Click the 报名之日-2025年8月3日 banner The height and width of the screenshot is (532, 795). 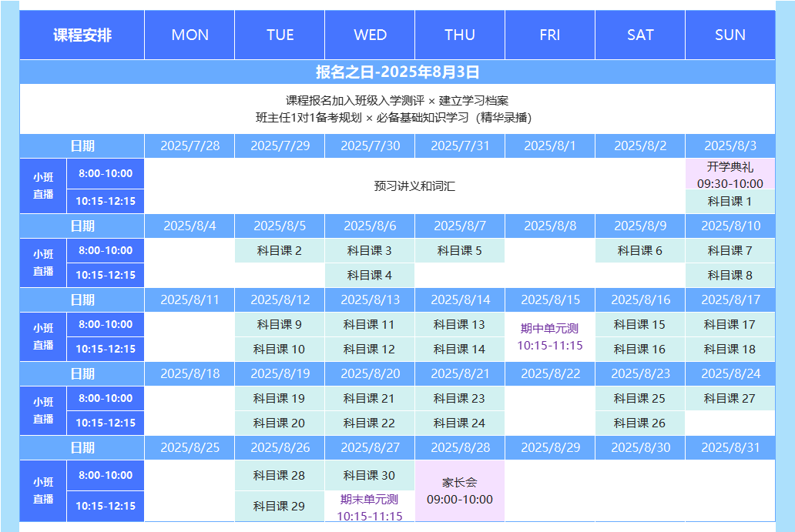point(397,72)
